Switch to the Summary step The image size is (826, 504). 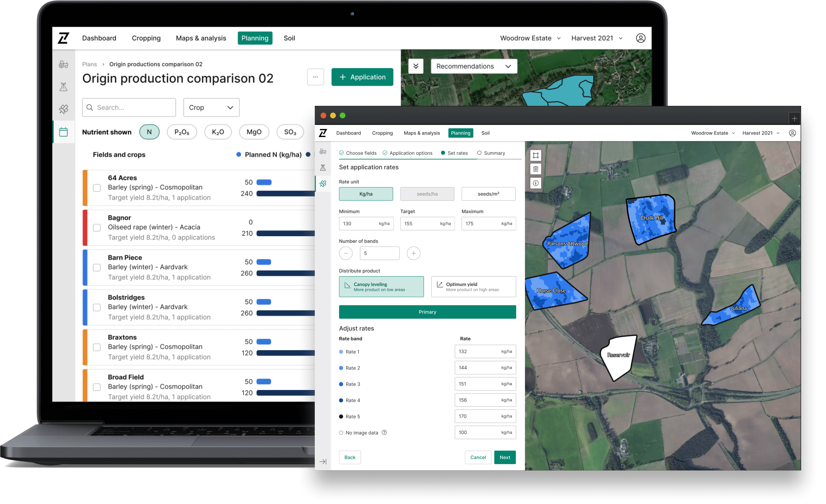(x=491, y=153)
